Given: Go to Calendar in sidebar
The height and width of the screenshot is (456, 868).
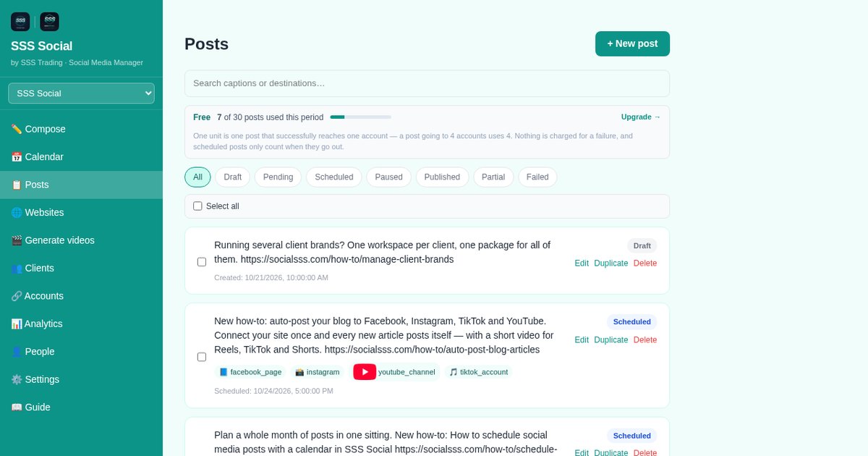Looking at the screenshot, I should 81,157.
